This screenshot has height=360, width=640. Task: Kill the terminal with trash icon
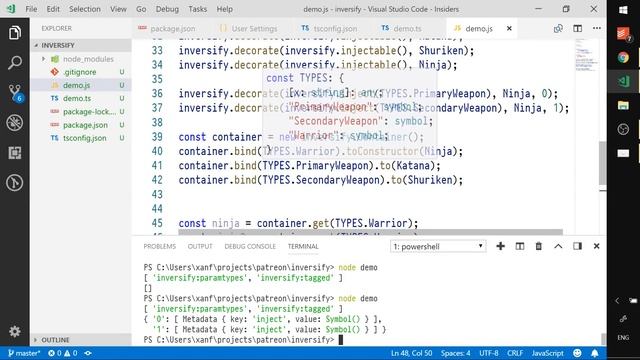point(539,246)
